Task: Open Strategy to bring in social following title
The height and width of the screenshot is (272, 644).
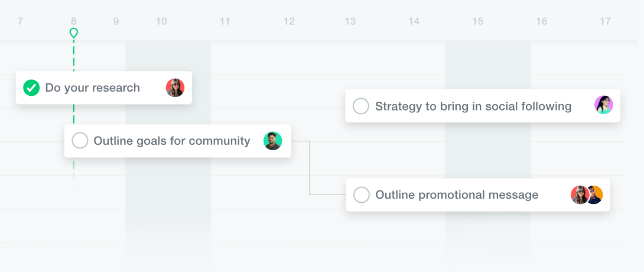Action: point(473,106)
